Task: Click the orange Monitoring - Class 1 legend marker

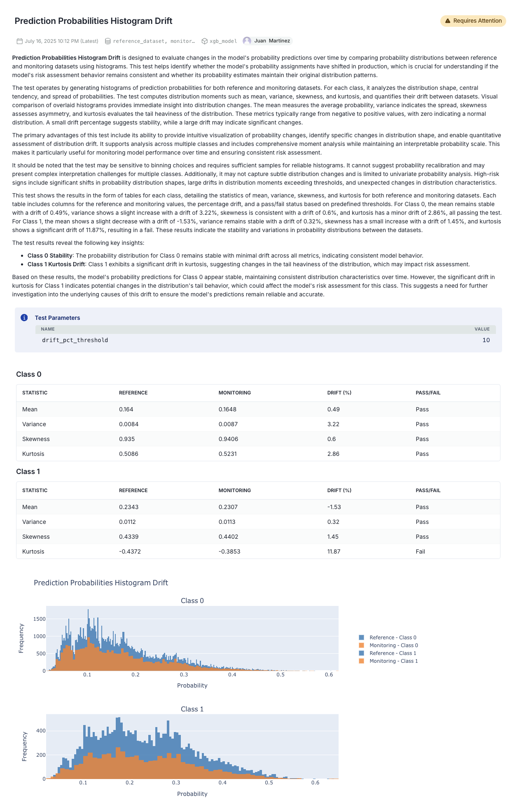Action: [361, 661]
